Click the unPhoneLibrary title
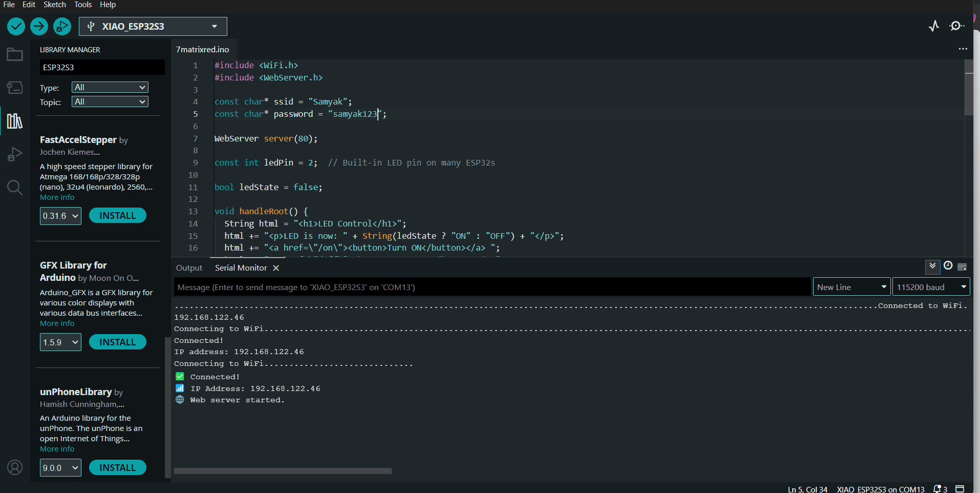 pyautogui.click(x=76, y=392)
